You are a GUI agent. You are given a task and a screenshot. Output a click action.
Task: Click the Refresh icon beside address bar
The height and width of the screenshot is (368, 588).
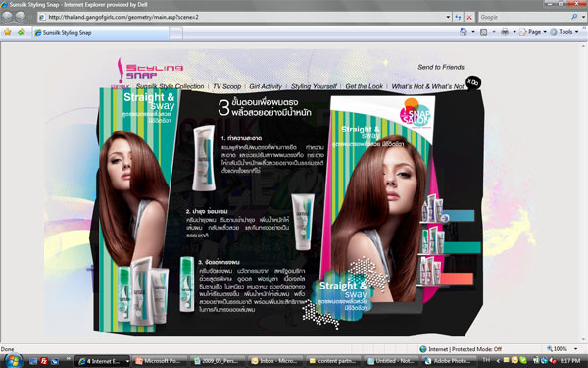coord(458,17)
